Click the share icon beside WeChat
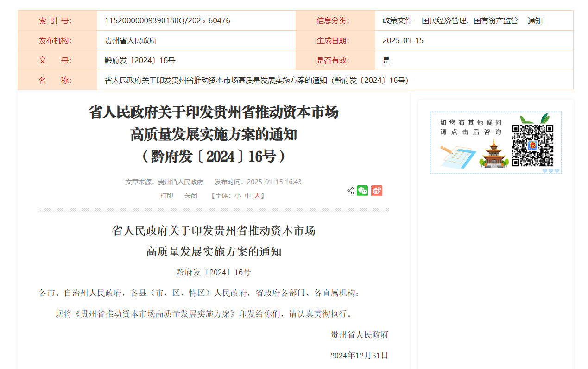The image size is (588, 369). pos(350,191)
